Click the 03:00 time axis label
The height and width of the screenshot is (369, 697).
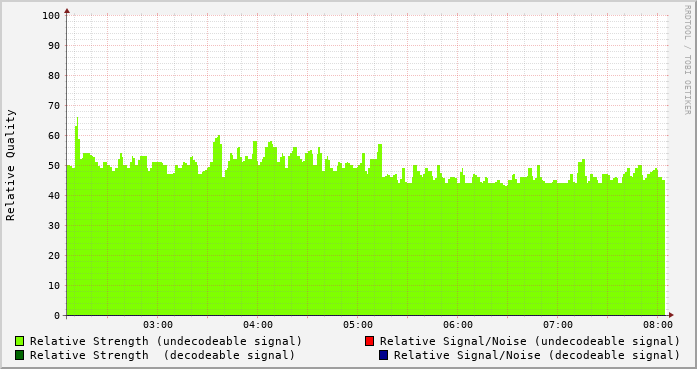click(x=158, y=325)
